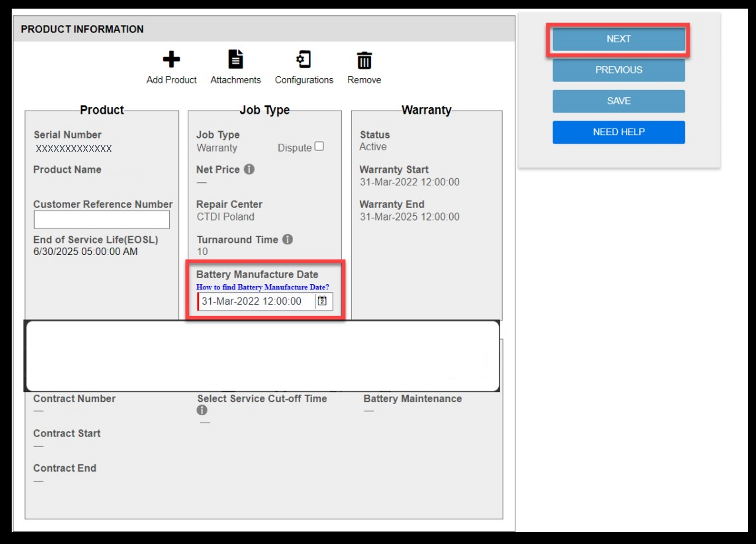Show the Service Cut-off Time info icon
The height and width of the screenshot is (544, 756).
coord(202,410)
